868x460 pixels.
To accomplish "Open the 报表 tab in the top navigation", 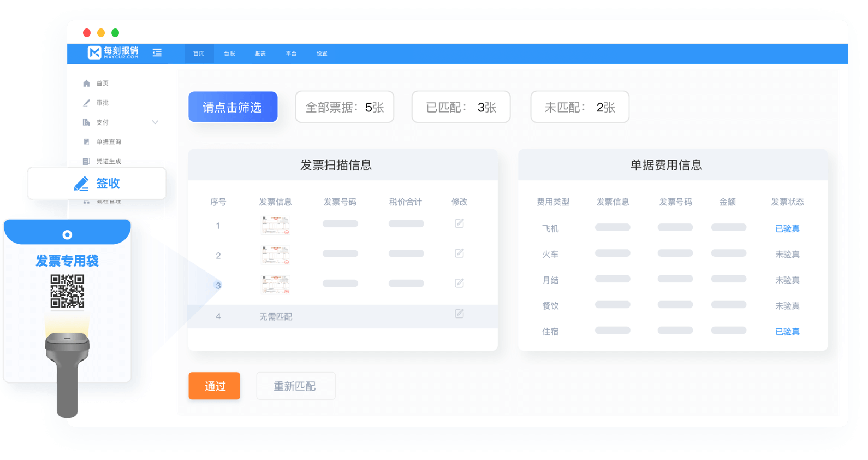I will (x=260, y=54).
